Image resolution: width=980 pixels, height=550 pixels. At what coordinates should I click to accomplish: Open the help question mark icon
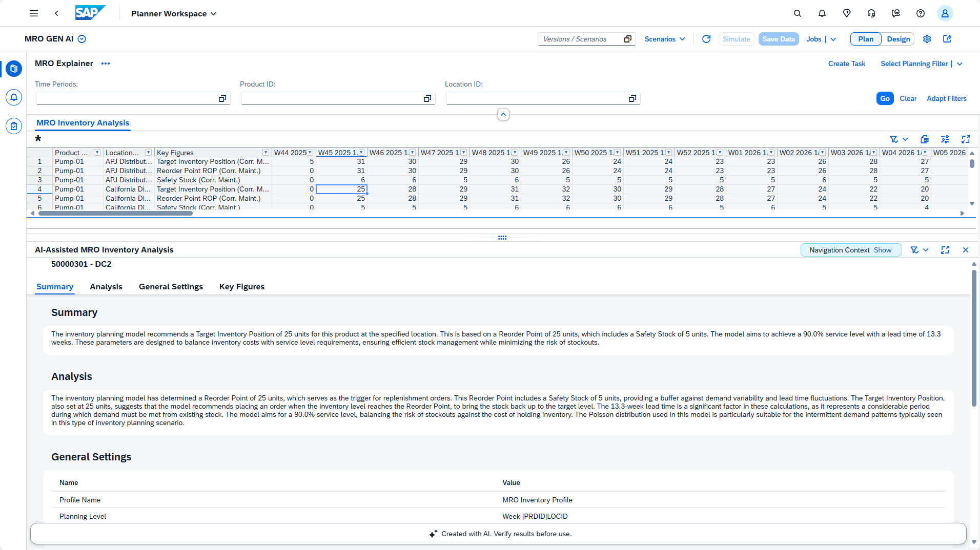click(921, 13)
